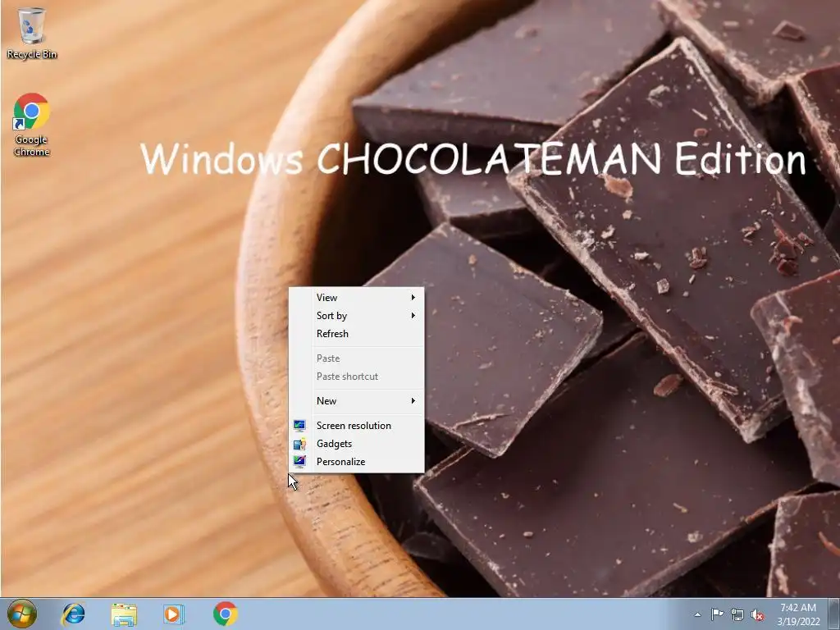Viewport: 840px width, 630px height.
Task: Click the Show desktop strip at the taskbar end
Action: pyautogui.click(x=834, y=614)
